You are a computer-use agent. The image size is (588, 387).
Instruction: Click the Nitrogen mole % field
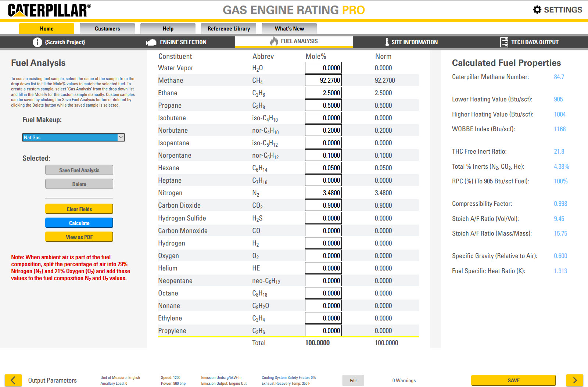323,193
